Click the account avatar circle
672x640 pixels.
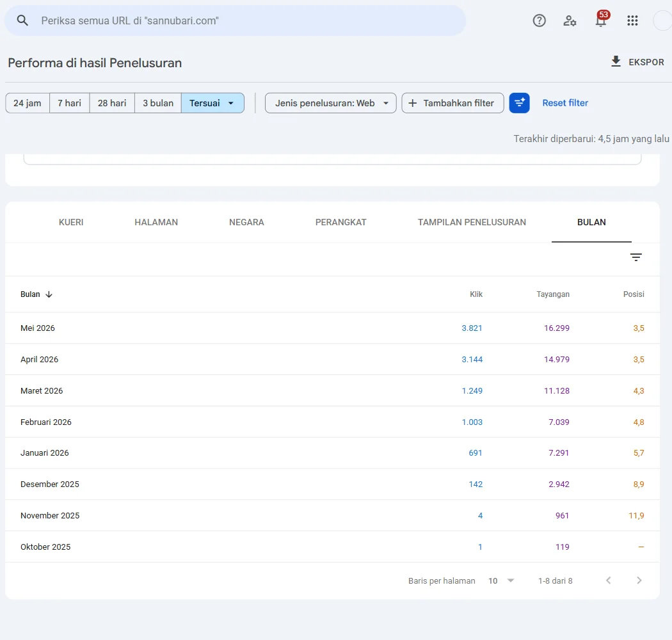(x=662, y=20)
